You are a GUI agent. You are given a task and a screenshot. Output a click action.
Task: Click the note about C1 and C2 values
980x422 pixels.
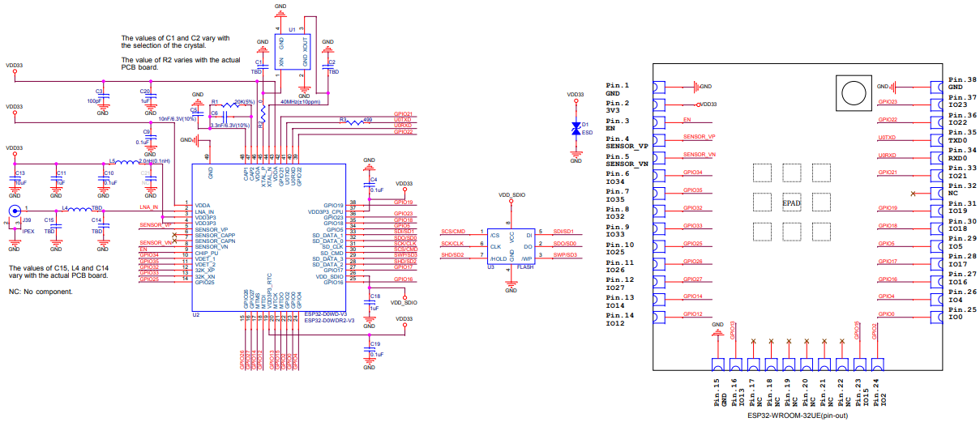176,42
